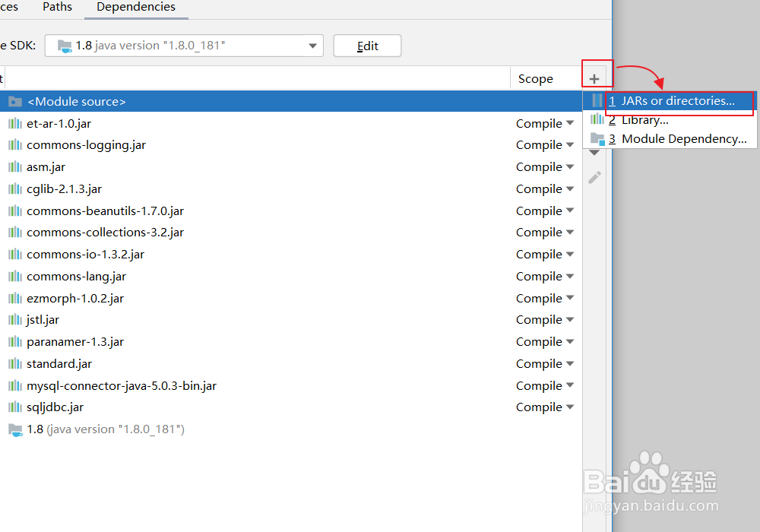Screen dimensions: 760x532
Task: Open scope dropdown for sqljdbc.jar
Action: click(x=570, y=407)
